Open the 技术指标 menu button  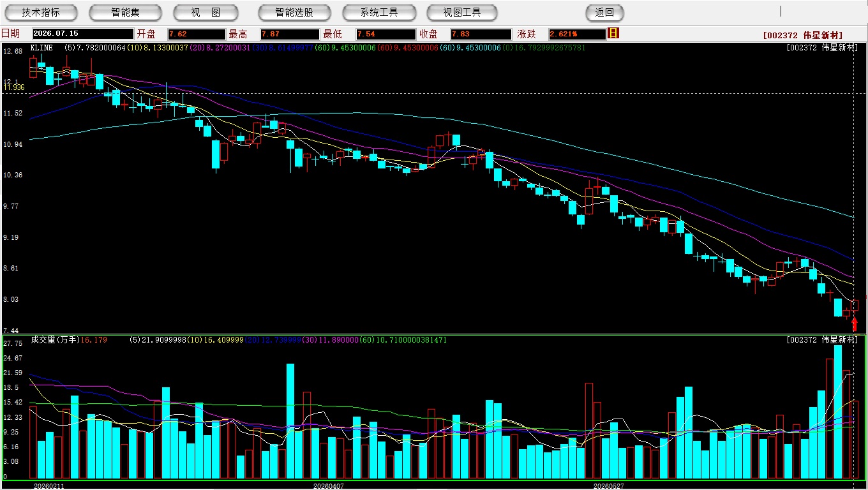point(41,12)
